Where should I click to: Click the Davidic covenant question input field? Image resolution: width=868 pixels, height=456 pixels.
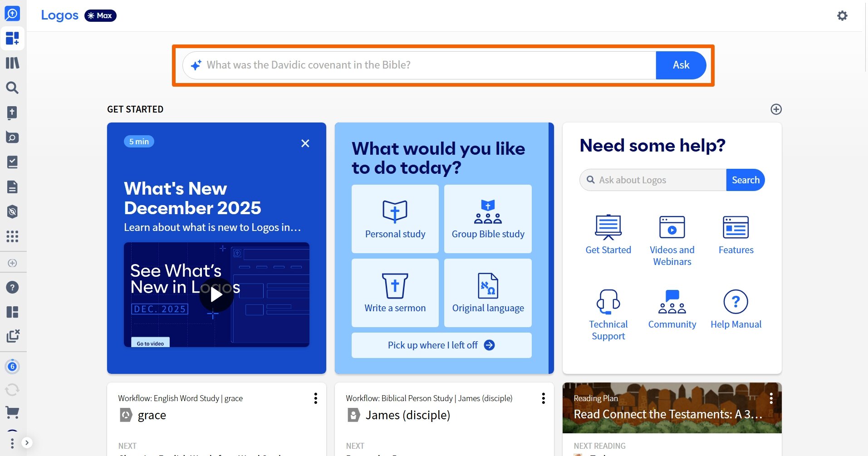[419, 65]
